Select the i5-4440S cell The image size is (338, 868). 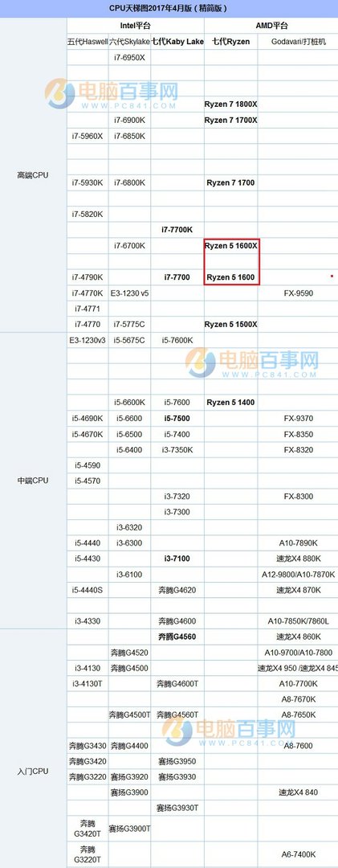(88, 590)
